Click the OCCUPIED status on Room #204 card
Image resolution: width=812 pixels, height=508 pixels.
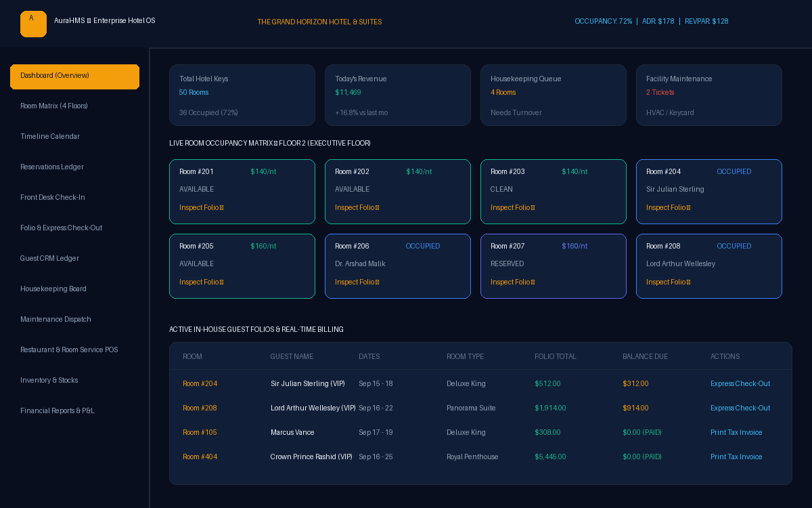734,172
